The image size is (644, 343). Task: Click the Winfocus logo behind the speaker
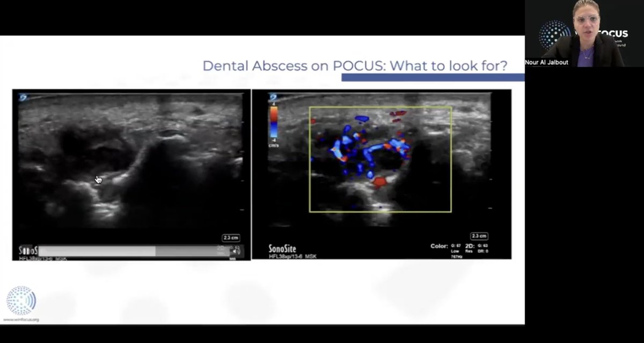[554, 35]
